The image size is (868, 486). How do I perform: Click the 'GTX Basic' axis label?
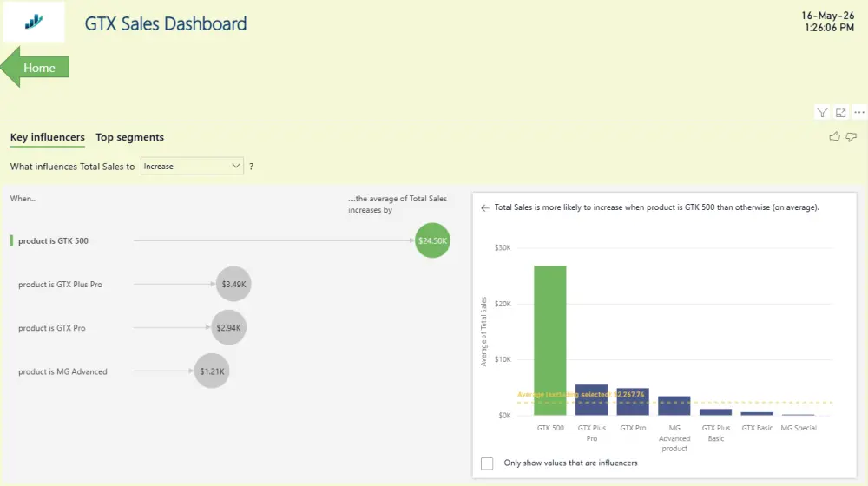(757, 428)
